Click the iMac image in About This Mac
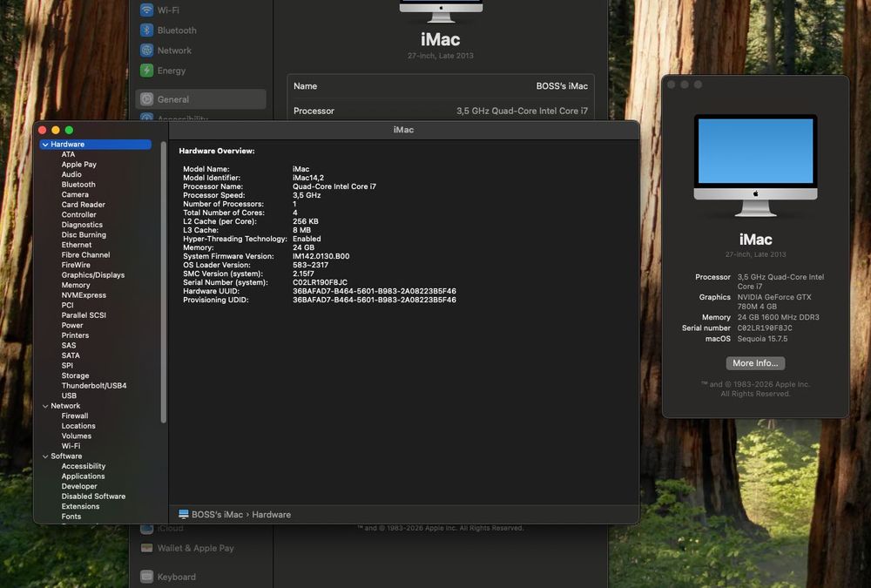This screenshot has width=871, height=588. (755, 165)
